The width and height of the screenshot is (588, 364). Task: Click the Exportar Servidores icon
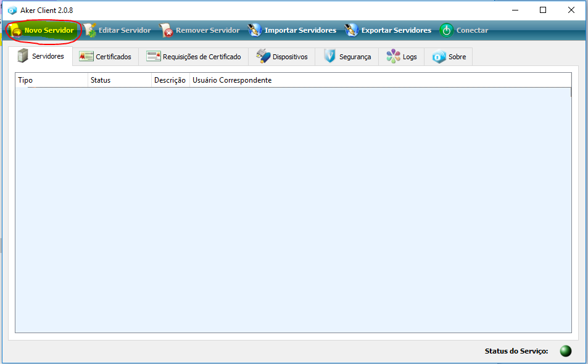pyautogui.click(x=352, y=30)
